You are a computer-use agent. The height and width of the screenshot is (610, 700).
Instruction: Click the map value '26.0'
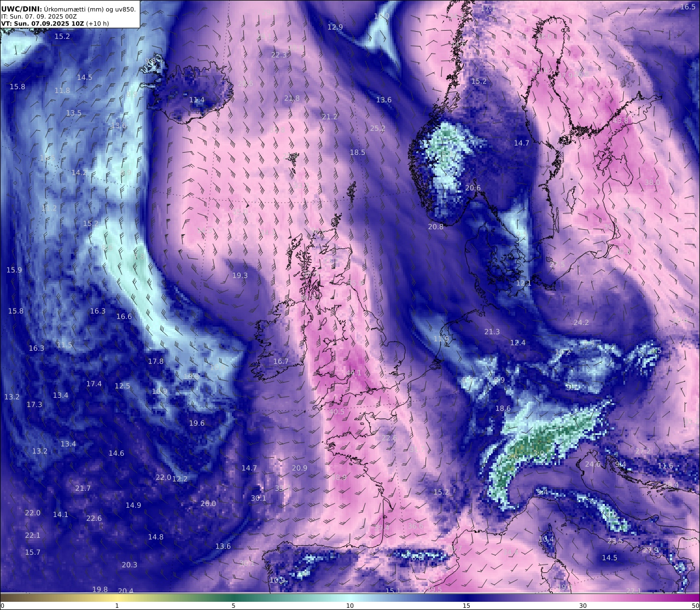click(x=208, y=503)
